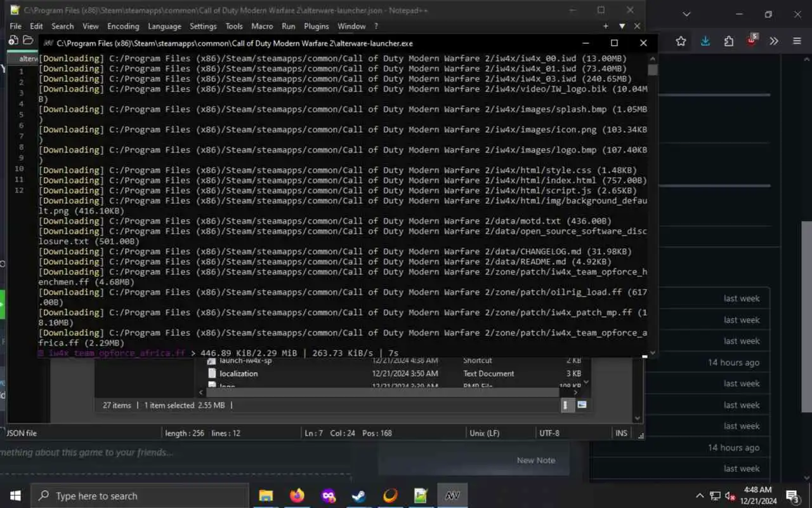Click the console scrollbar up arrow

click(652, 58)
